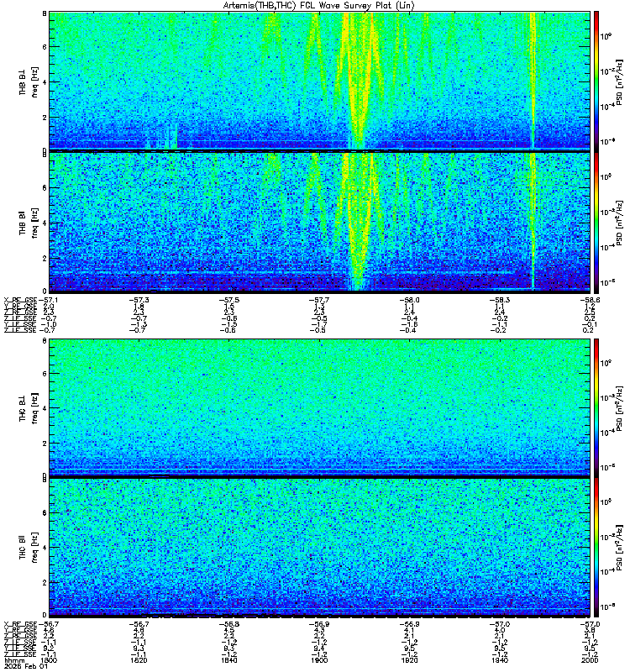The height and width of the screenshot is (672, 630).
Task: Click the '4' Hz tick on THC B∥ axis
Action: tap(45, 548)
